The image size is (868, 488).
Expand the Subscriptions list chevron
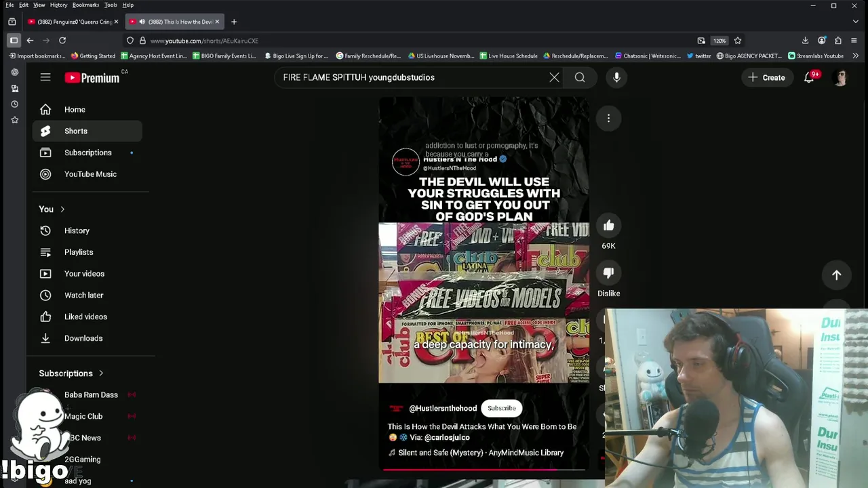pos(101,373)
